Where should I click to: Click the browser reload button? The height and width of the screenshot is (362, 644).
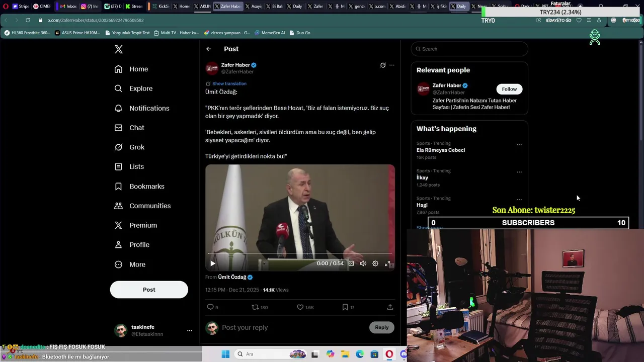(28, 20)
